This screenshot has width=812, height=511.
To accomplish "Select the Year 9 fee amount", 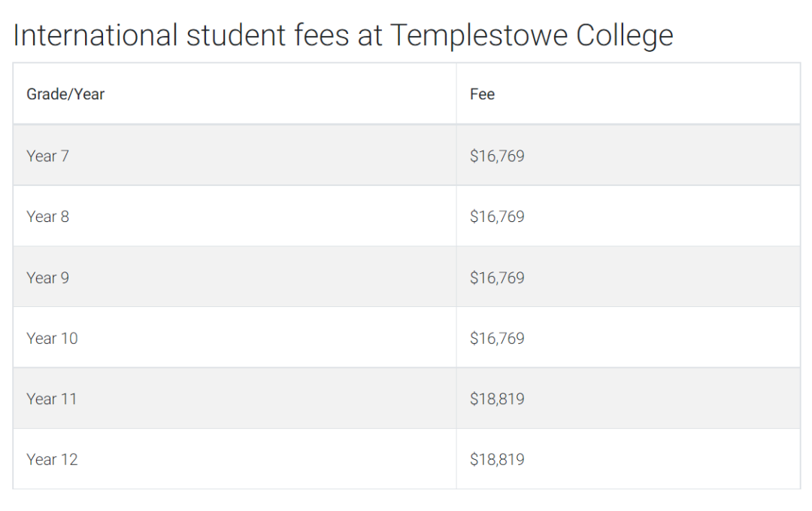I will coord(497,278).
